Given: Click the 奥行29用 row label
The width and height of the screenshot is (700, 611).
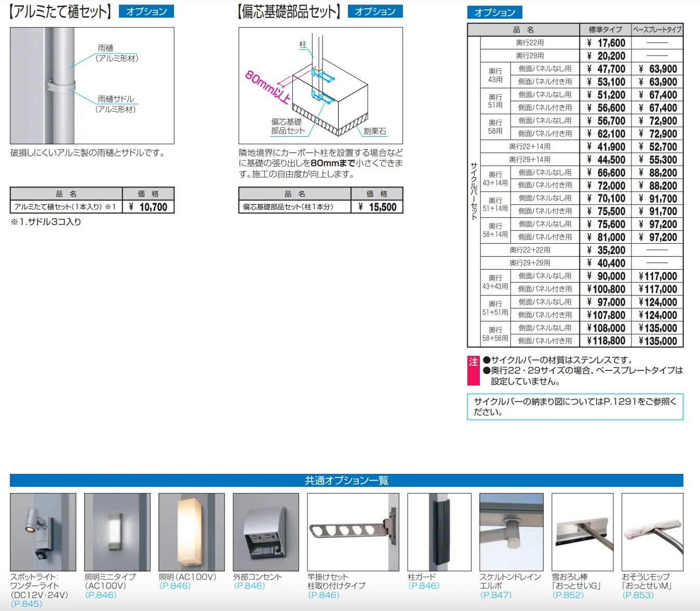Looking at the screenshot, I should (x=530, y=56).
